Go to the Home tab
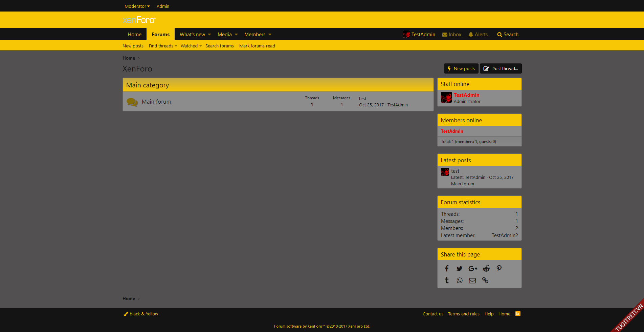This screenshot has height=332, width=644. (x=135, y=35)
